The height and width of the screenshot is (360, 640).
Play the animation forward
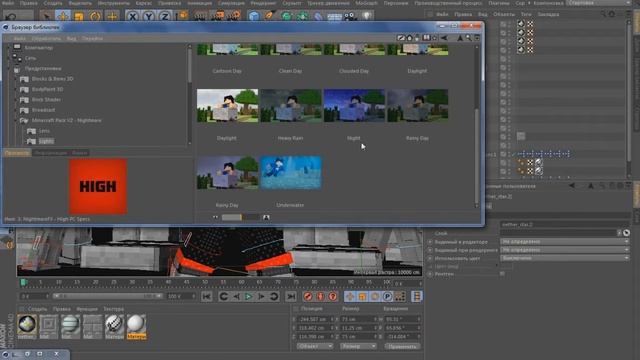pyautogui.click(x=248, y=296)
